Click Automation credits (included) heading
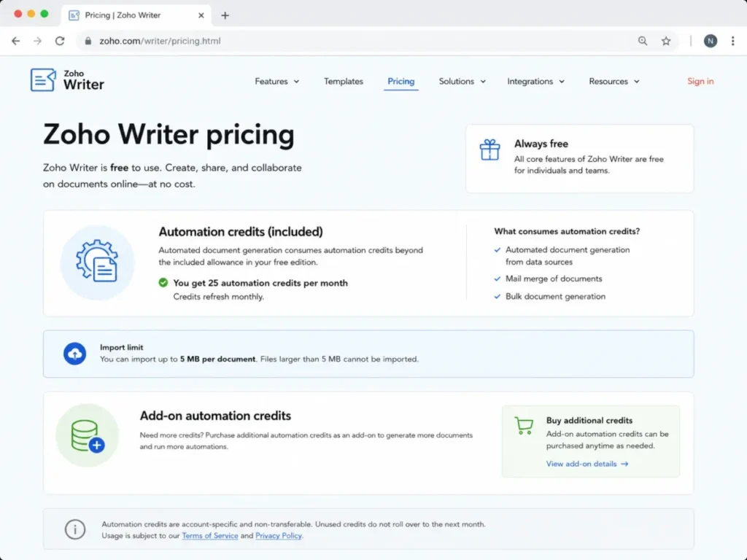Viewport: 747px width, 560px height. [241, 232]
